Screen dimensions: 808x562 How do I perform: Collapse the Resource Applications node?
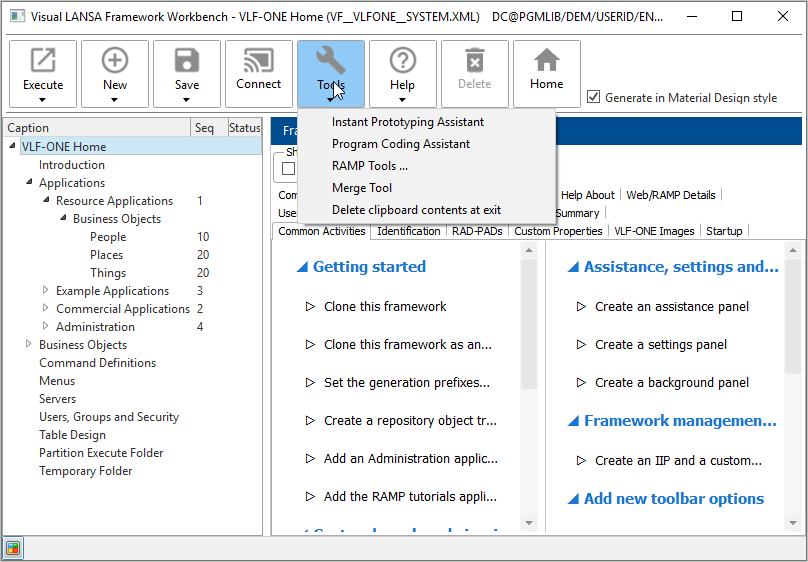46,200
